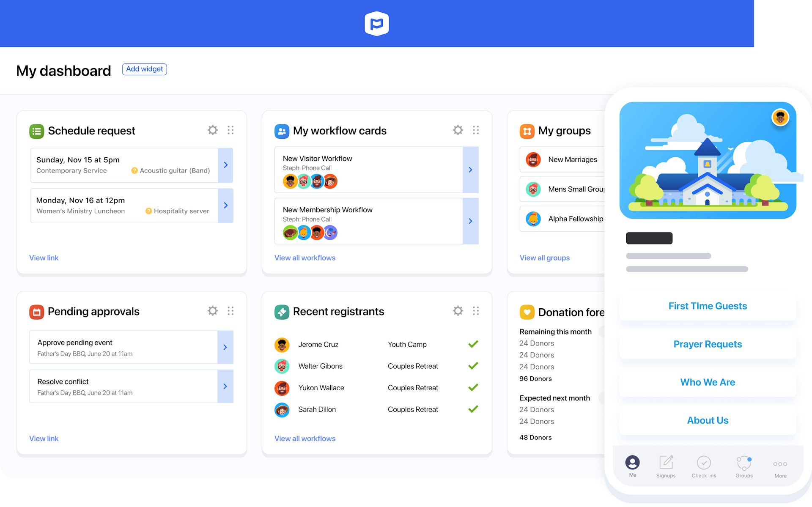Click the Schedule Request widget icon

click(x=36, y=130)
